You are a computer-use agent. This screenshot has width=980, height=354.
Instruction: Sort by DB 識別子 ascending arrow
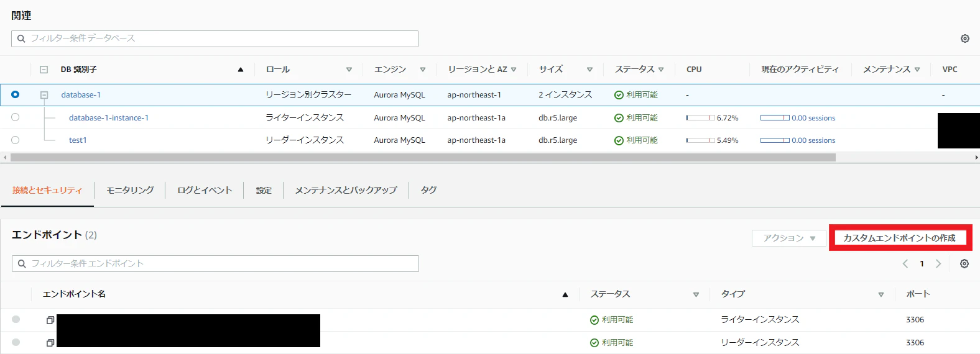pyautogui.click(x=241, y=70)
